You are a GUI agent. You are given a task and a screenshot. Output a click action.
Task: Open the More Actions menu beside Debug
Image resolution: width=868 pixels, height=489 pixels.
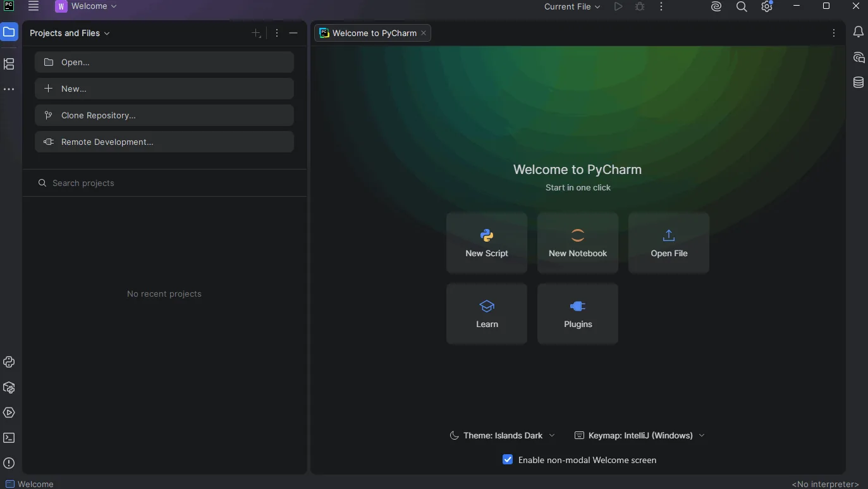coord(661,6)
